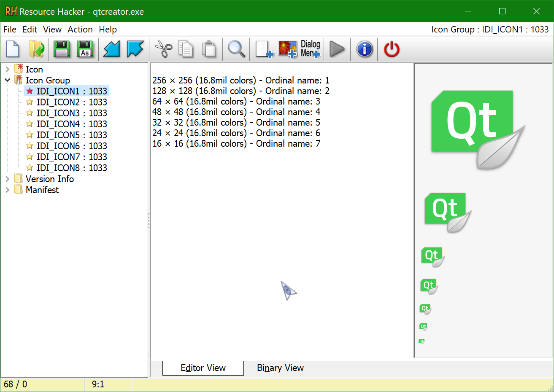Select IDI_ICON1 : 1033 in tree

coord(72,91)
